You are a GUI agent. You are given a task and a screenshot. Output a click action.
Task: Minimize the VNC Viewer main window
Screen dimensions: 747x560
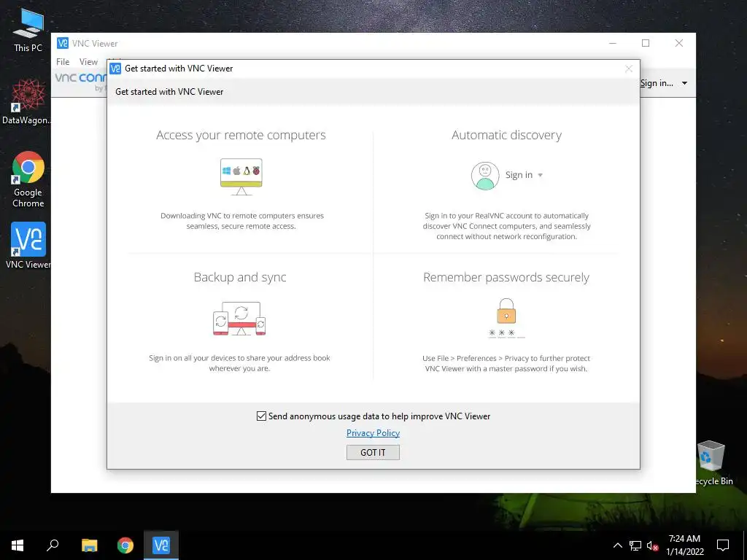tap(613, 43)
